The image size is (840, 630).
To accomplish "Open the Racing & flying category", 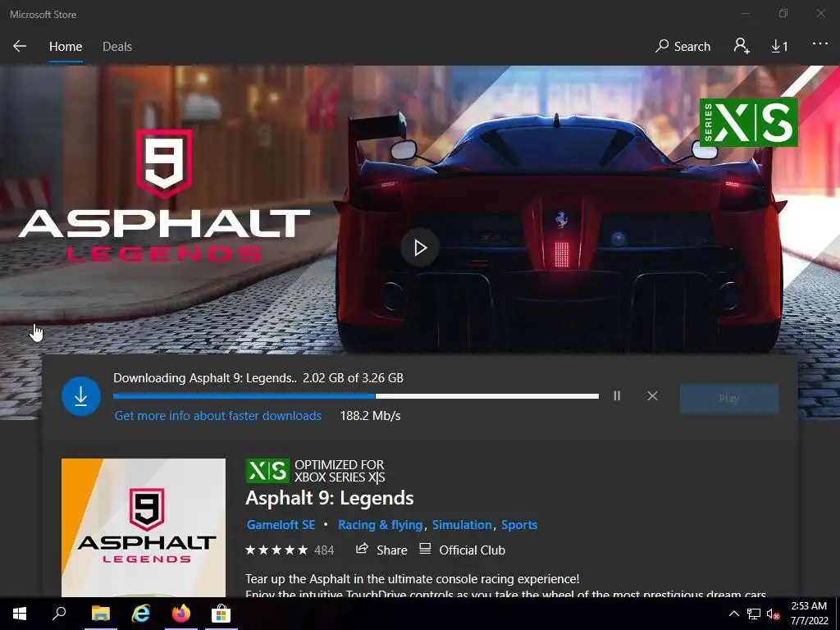I will [x=381, y=525].
